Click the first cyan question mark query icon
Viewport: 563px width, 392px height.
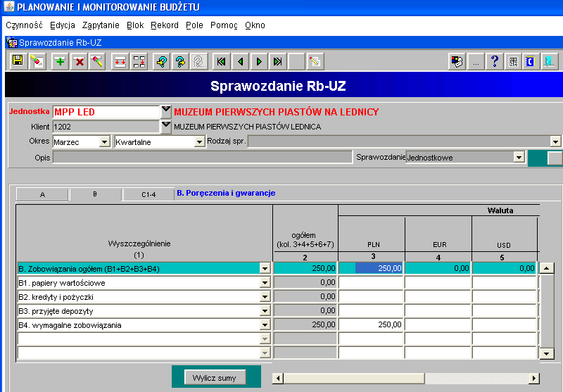[x=162, y=61]
